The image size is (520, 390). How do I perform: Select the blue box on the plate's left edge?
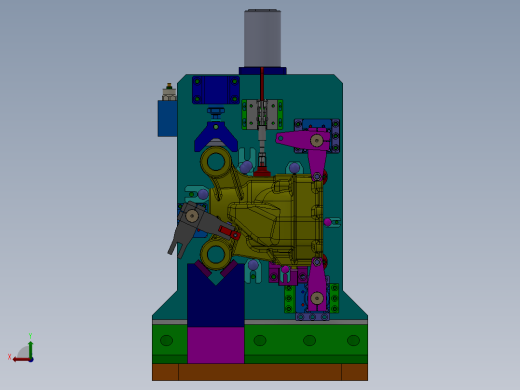point(167,118)
